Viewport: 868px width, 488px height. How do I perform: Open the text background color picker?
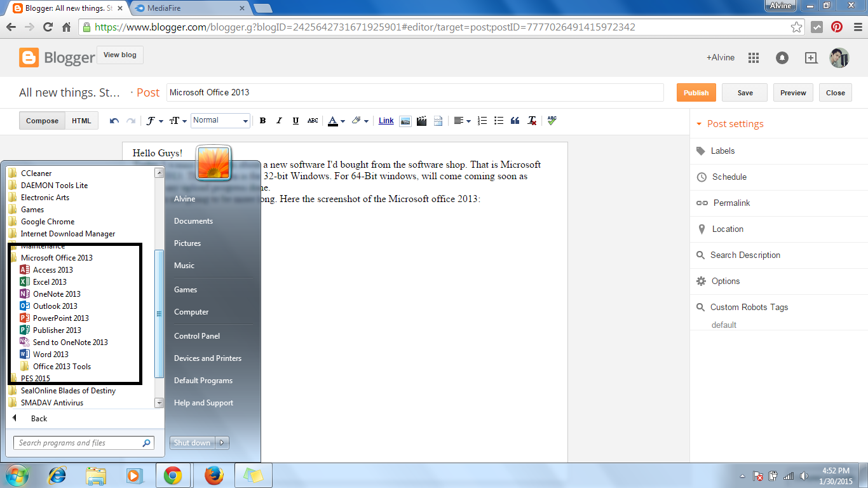pos(360,121)
